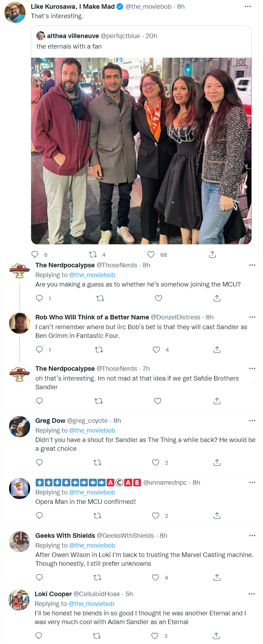This screenshot has width=263, height=644.
Task: Reply to Rob's Ben Grimm tweet
Action: coord(40,349)
